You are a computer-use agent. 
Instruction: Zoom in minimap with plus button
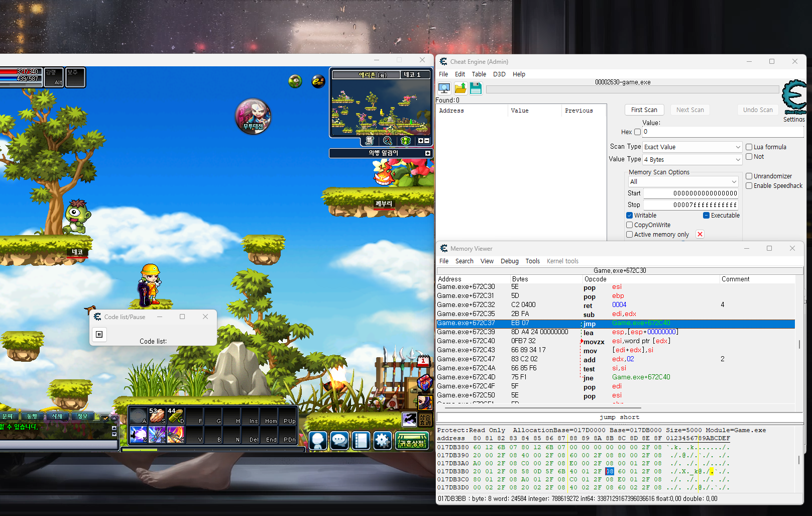click(421, 141)
